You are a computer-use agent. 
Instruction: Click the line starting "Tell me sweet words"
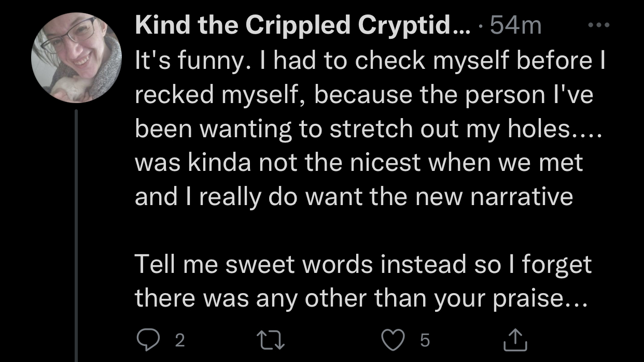363,265
